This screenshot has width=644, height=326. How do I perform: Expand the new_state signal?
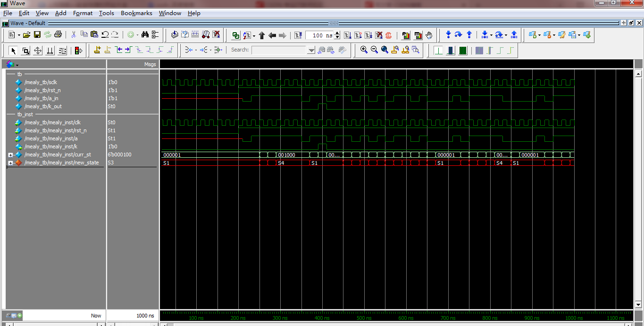coord(10,163)
